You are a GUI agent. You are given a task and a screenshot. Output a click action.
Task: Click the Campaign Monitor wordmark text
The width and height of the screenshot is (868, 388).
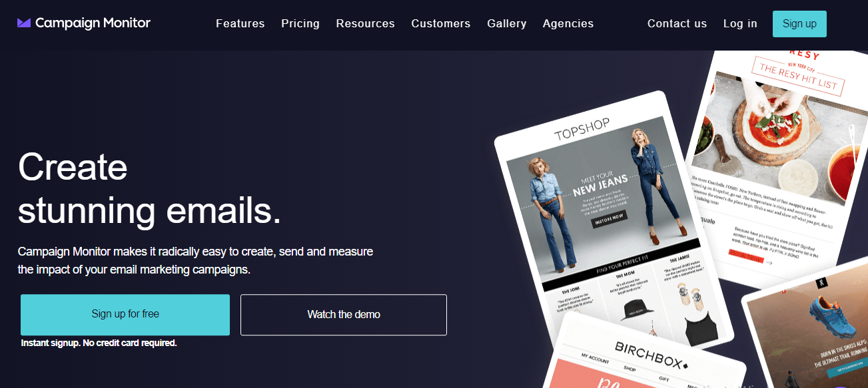point(93,23)
